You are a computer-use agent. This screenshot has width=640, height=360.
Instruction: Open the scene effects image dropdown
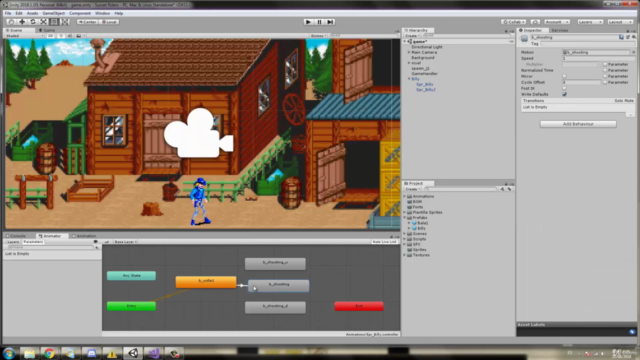[x=80, y=36]
